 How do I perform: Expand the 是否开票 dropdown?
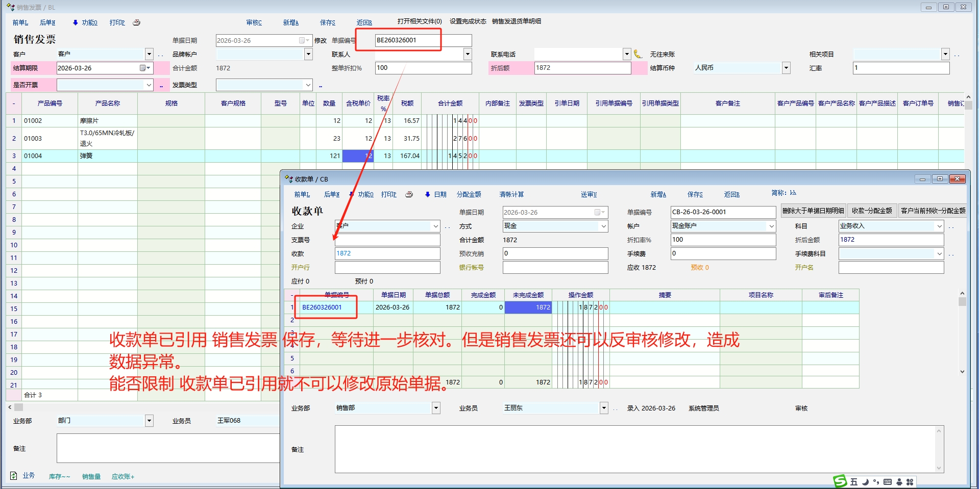pos(149,85)
